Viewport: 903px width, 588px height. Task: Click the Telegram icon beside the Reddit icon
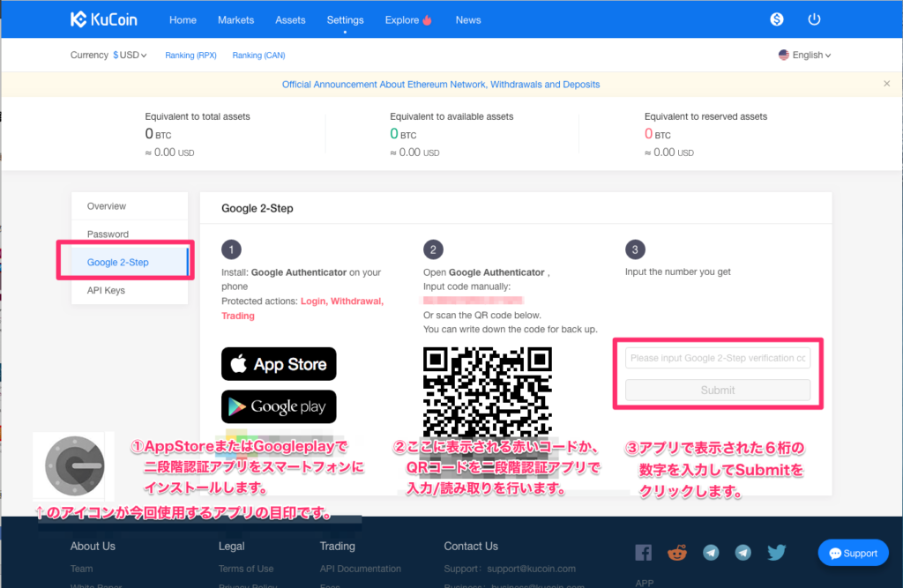tap(711, 553)
